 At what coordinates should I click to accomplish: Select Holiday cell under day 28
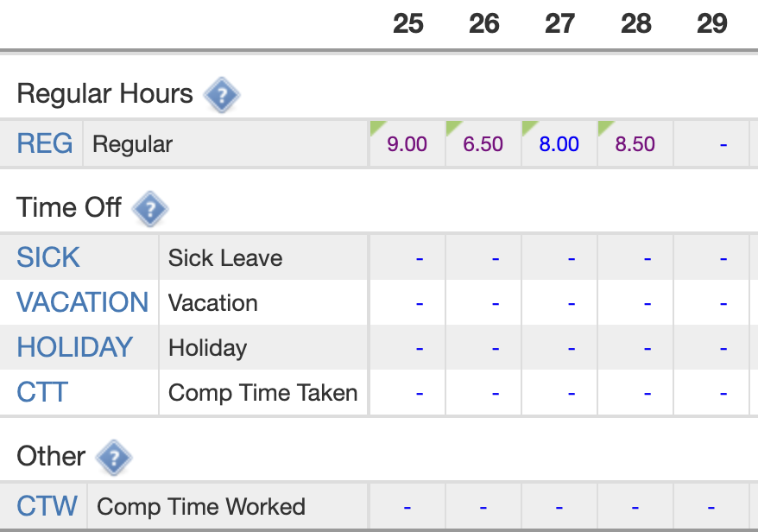click(x=647, y=347)
